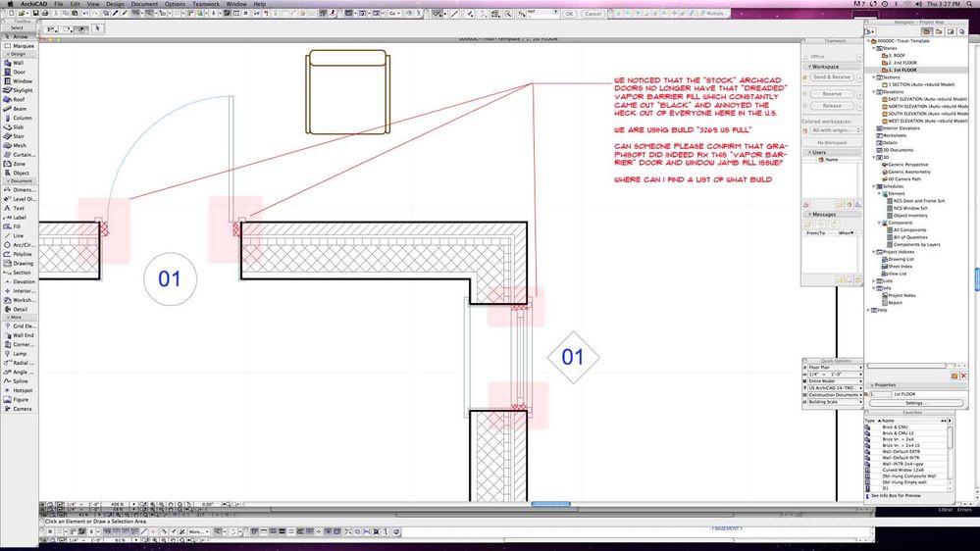Screen dimensions: 980x551
Task: Select the Detail tool
Action: click(x=19, y=309)
